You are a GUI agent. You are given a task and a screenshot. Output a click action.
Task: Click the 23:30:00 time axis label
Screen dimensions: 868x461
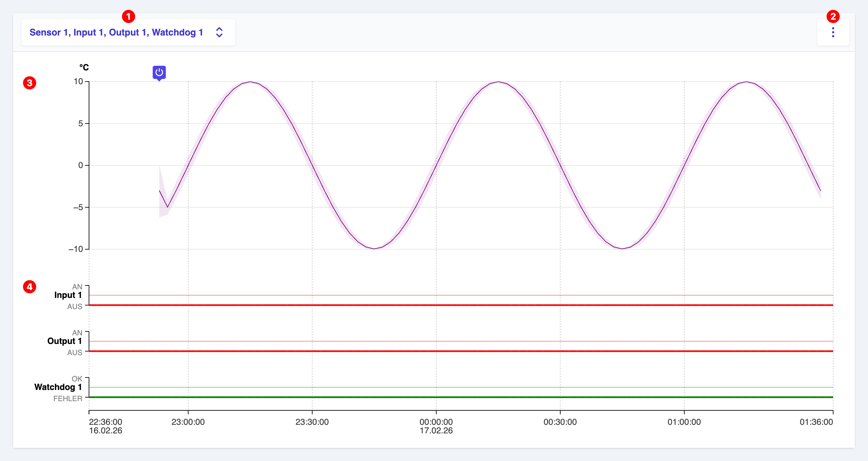pos(312,422)
